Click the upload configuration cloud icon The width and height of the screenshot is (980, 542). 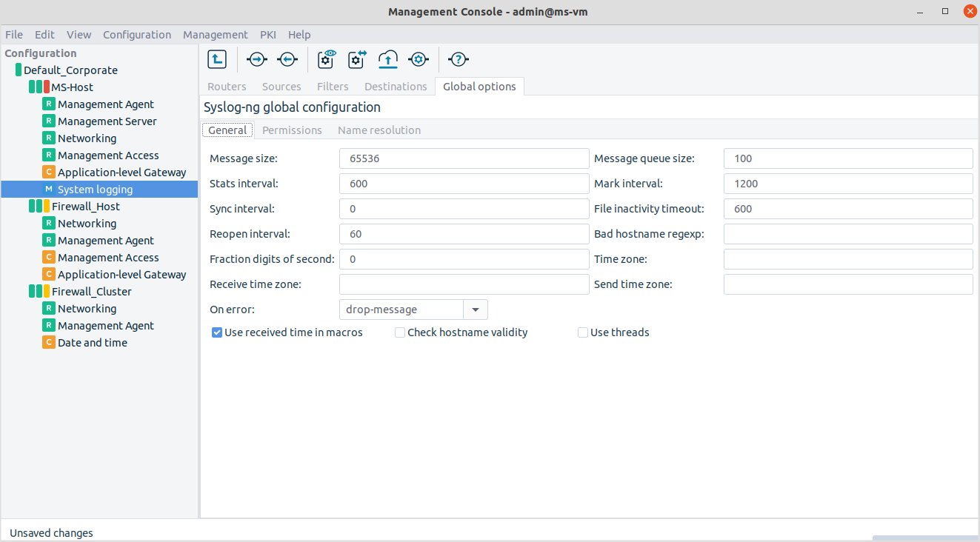point(388,59)
